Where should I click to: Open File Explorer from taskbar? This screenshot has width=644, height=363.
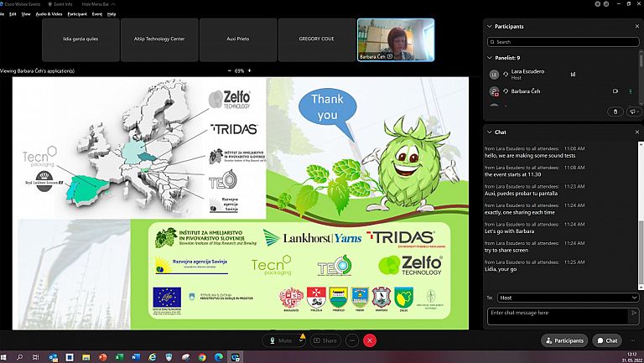pos(86,357)
